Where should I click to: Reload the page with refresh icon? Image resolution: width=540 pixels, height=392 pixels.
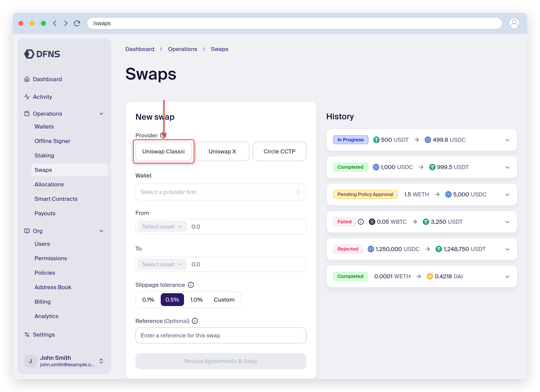coord(77,23)
